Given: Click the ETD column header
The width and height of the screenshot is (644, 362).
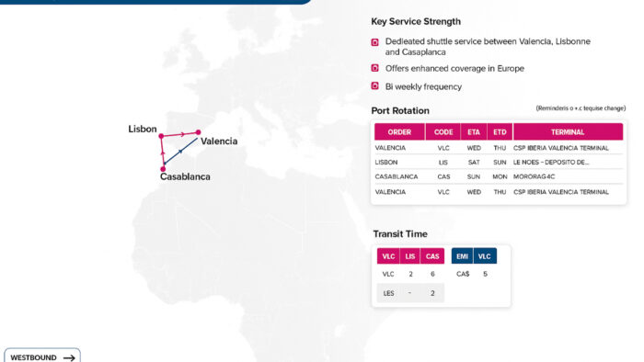Looking at the screenshot, I should pos(500,132).
